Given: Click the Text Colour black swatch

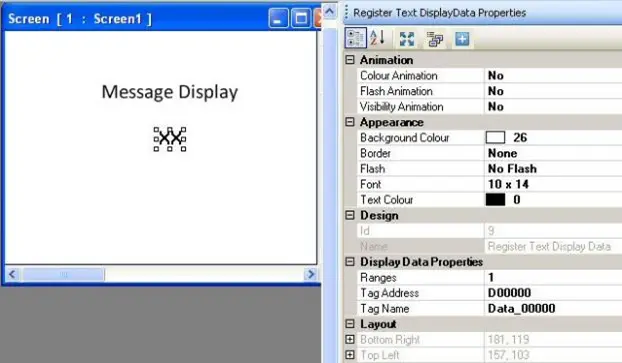Looking at the screenshot, I should click(495, 200).
